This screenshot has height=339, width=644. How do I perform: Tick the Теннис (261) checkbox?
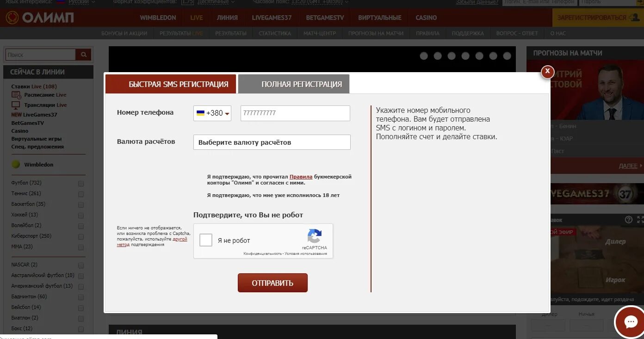point(81,194)
